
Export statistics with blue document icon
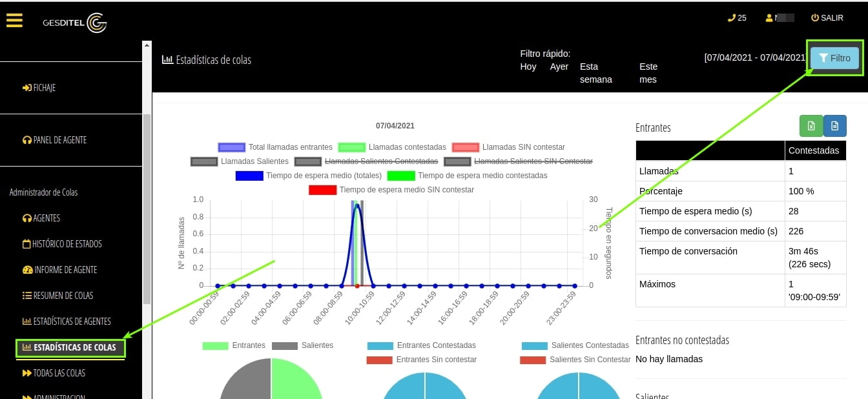834,126
